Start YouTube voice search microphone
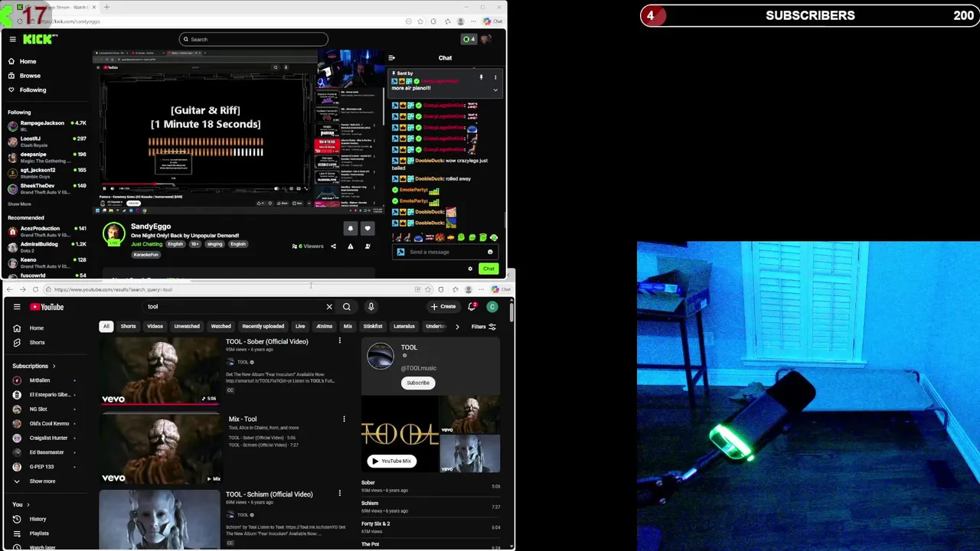 point(371,307)
